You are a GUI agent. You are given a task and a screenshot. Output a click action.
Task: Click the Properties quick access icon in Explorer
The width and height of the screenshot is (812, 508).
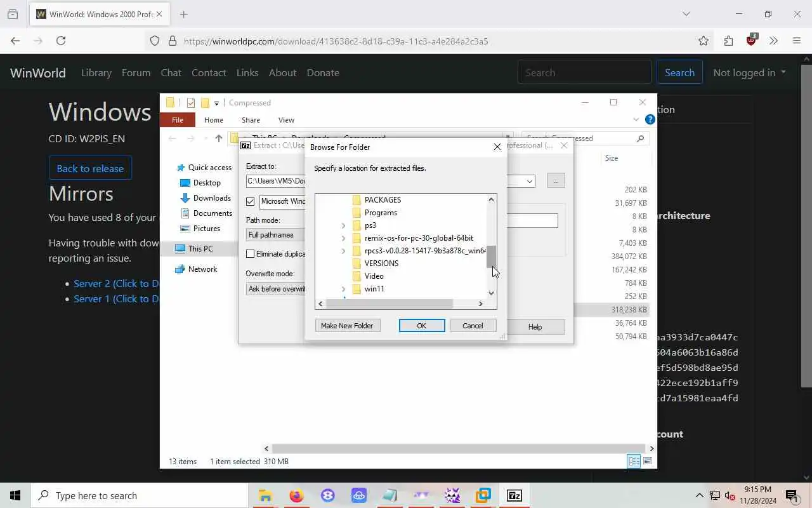click(190, 103)
